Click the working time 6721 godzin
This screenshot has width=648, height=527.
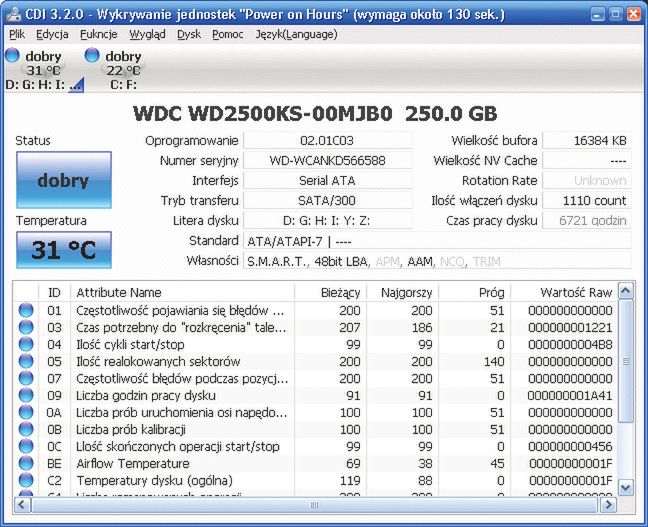587,220
